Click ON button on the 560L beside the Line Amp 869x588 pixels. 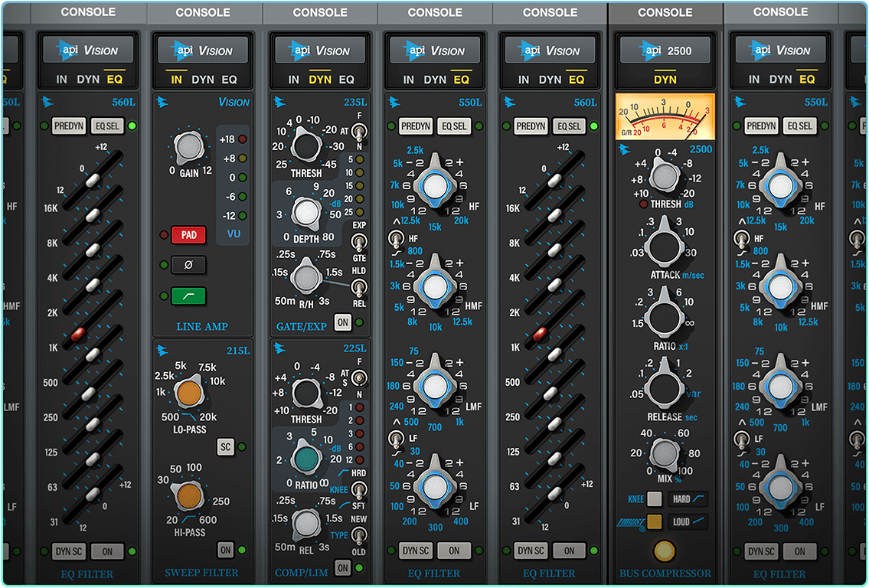click(x=107, y=551)
